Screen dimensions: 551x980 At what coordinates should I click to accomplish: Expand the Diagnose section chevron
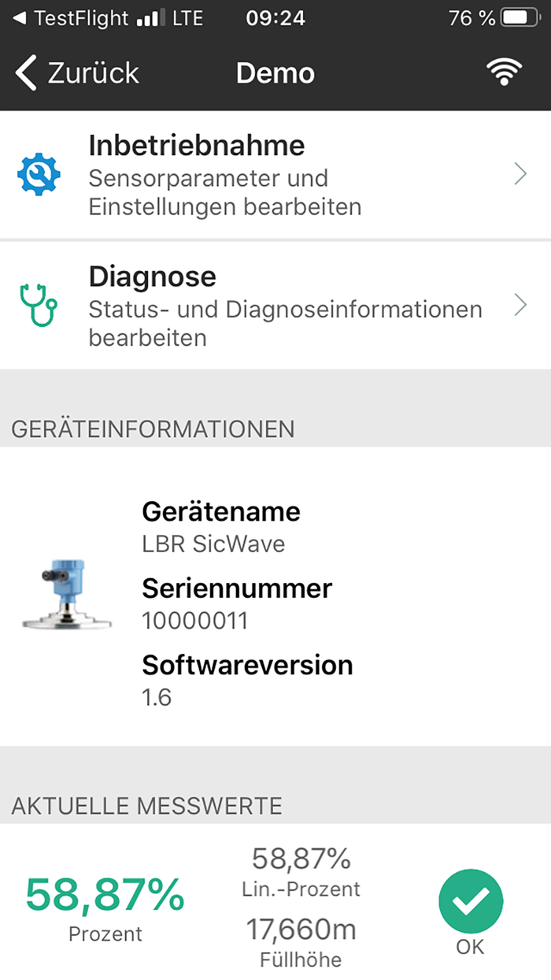520,306
